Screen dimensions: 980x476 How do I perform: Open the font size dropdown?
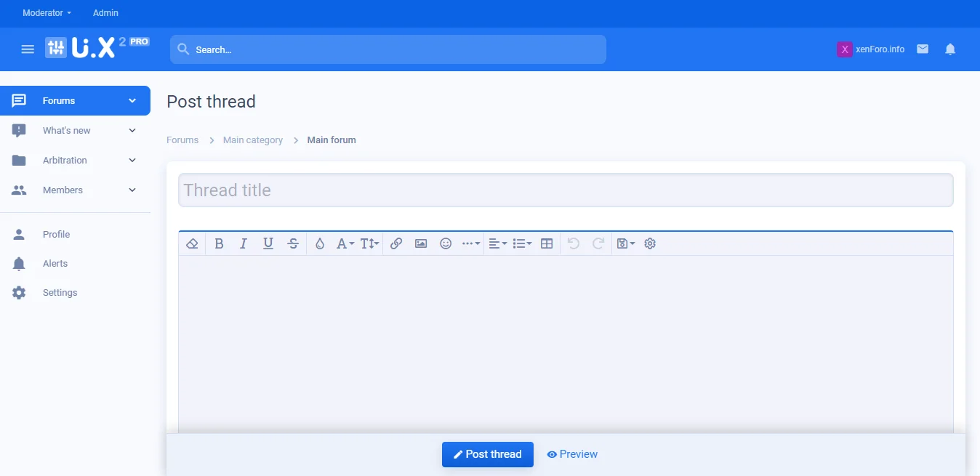[369, 244]
